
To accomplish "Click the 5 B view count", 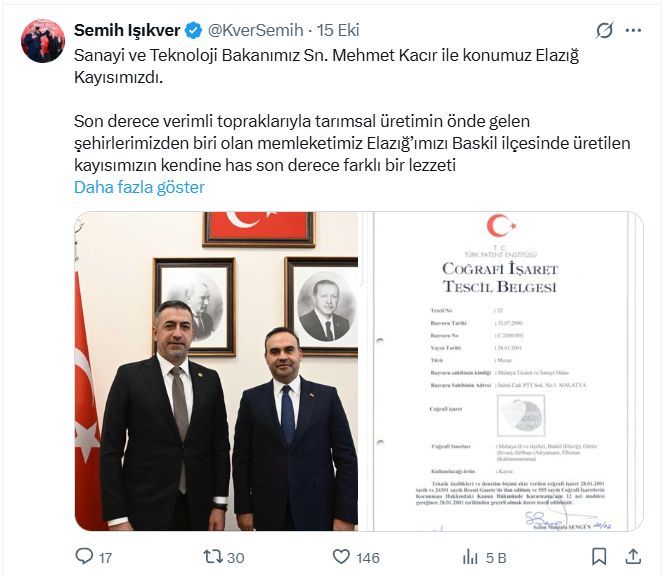I will click(x=496, y=558).
